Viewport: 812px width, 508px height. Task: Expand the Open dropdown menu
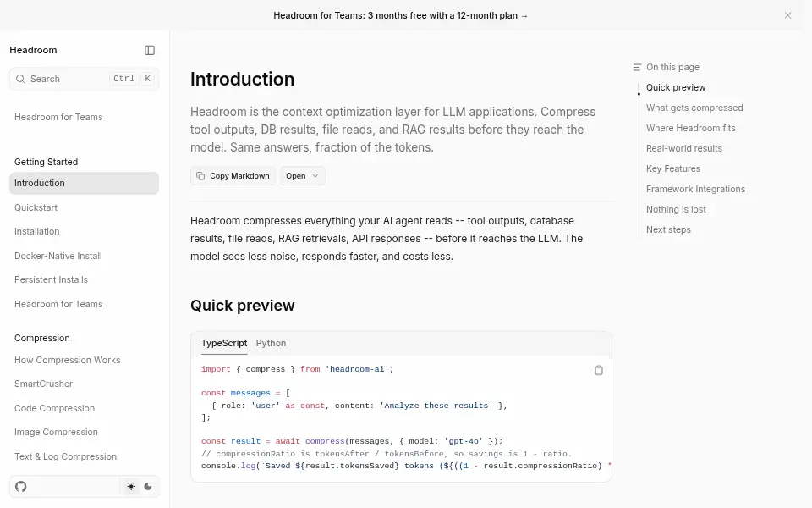point(303,176)
